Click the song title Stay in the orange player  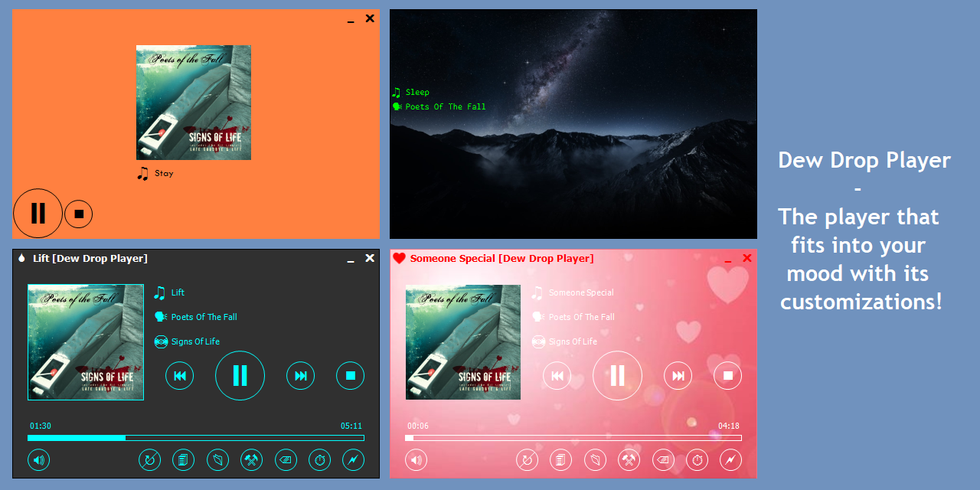click(x=164, y=173)
